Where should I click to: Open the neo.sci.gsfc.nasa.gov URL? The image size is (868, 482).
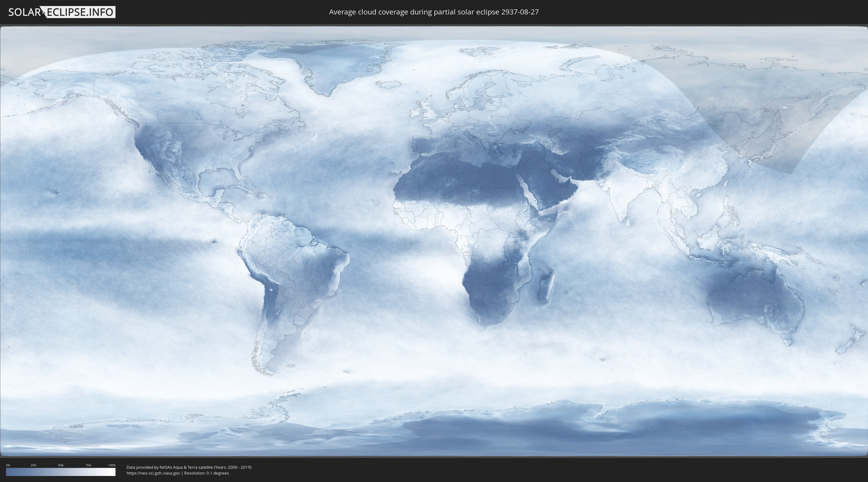pyautogui.click(x=153, y=473)
